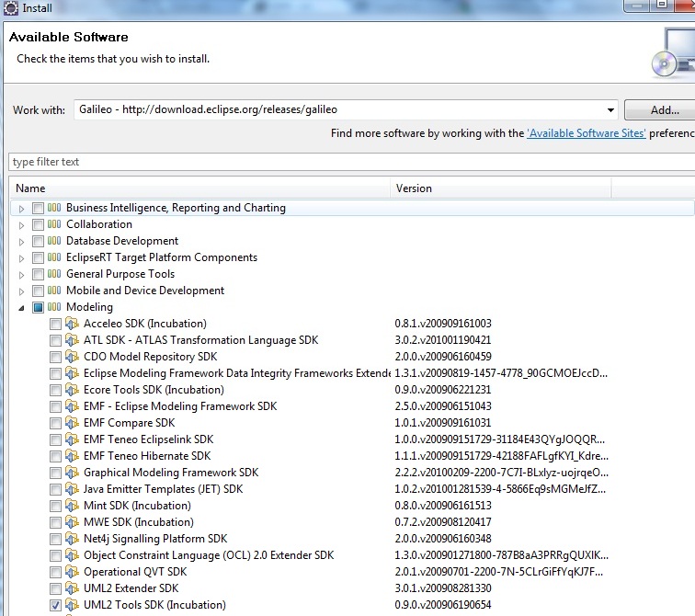Click the feature icon of UML2 Tools SDK
Viewport: 695px width, 616px height.
pos(72,604)
